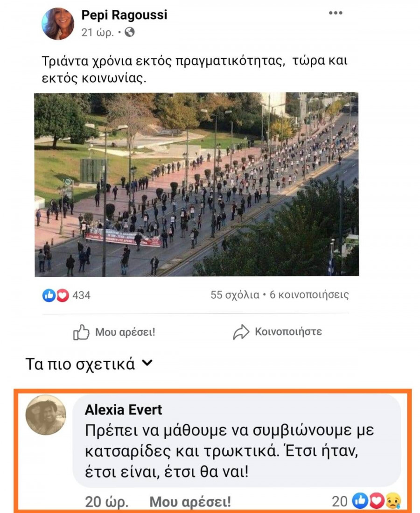Like the post with Μου αρέσει! button

[x=114, y=332]
